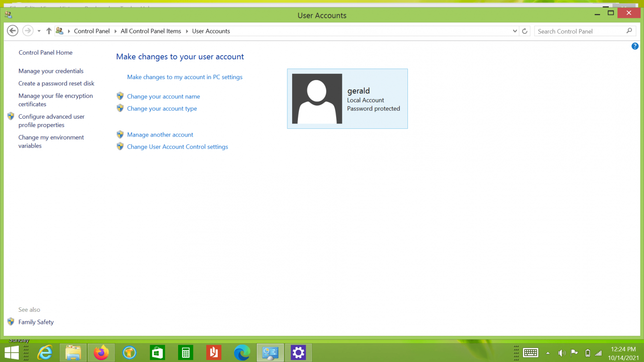Open the Calculator taskbar icon
644x362 pixels.
(185, 353)
